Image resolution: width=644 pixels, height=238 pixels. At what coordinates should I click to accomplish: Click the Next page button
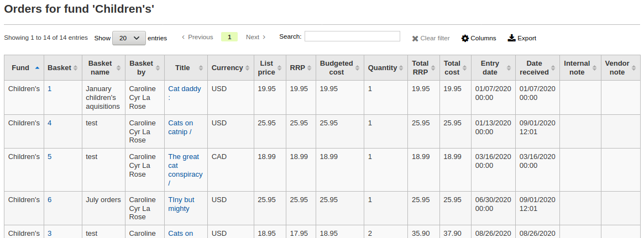255,37
